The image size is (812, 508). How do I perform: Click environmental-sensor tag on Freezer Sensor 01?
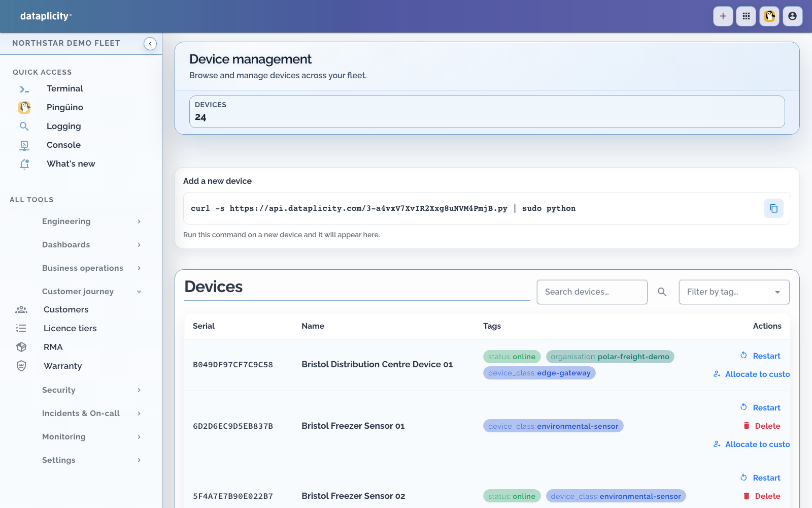click(x=553, y=426)
